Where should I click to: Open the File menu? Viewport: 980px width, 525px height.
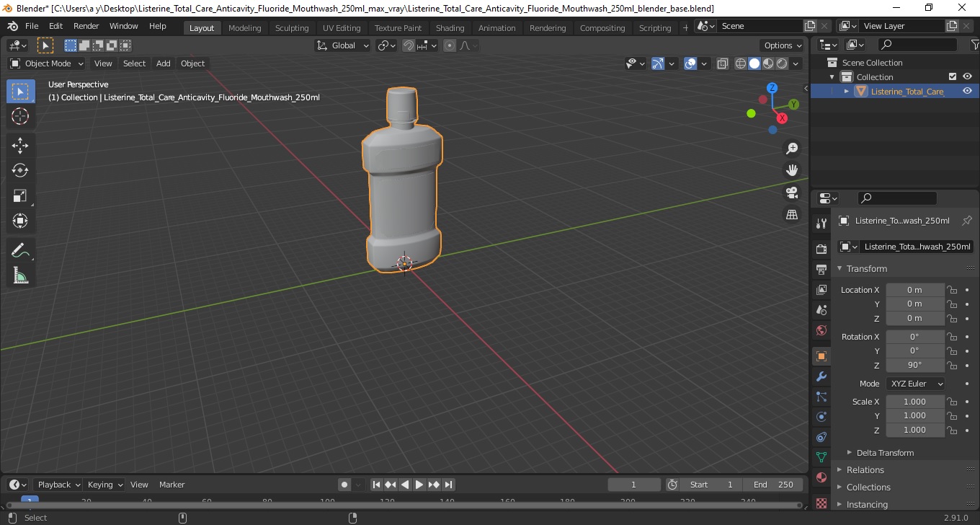coord(32,26)
